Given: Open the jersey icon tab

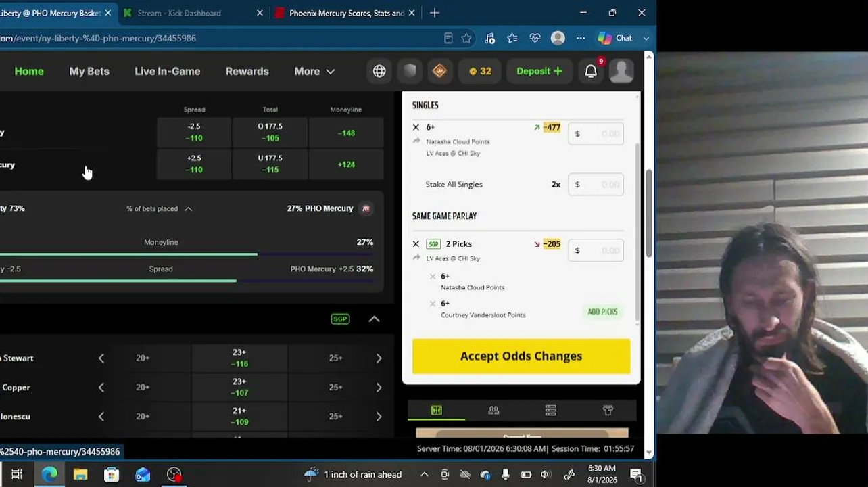Looking at the screenshot, I should [608, 410].
